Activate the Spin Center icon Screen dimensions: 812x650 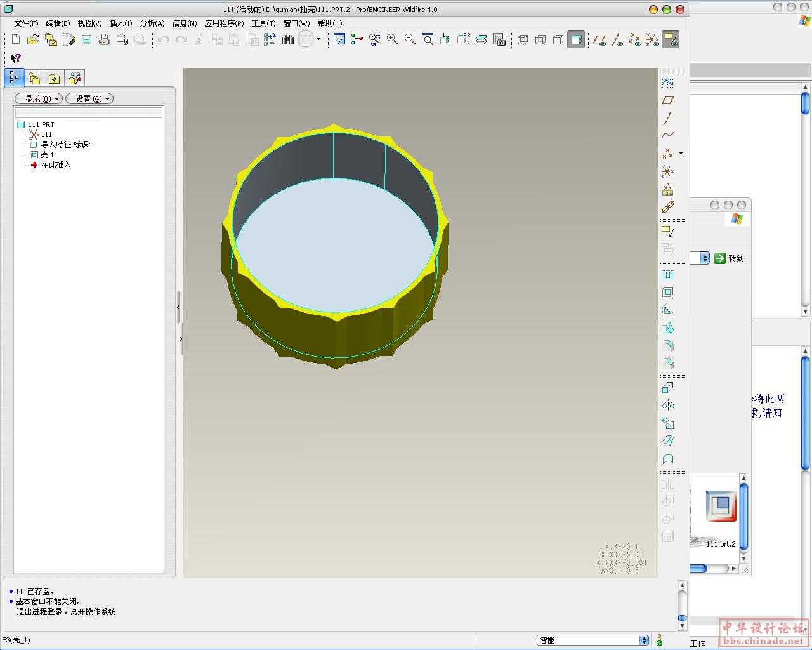(x=357, y=39)
